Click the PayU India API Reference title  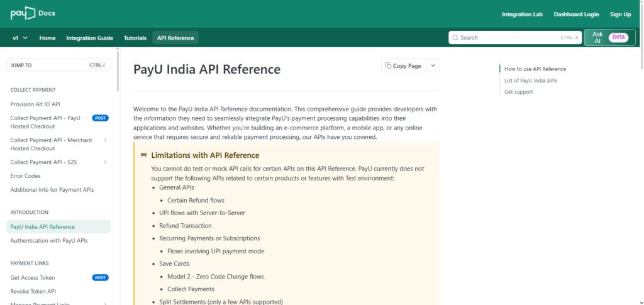coord(206,69)
